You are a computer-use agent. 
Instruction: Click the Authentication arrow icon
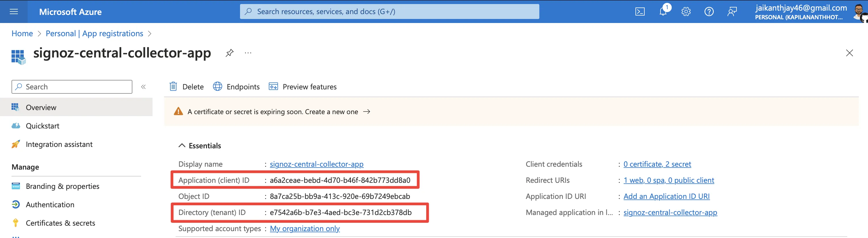tap(16, 205)
